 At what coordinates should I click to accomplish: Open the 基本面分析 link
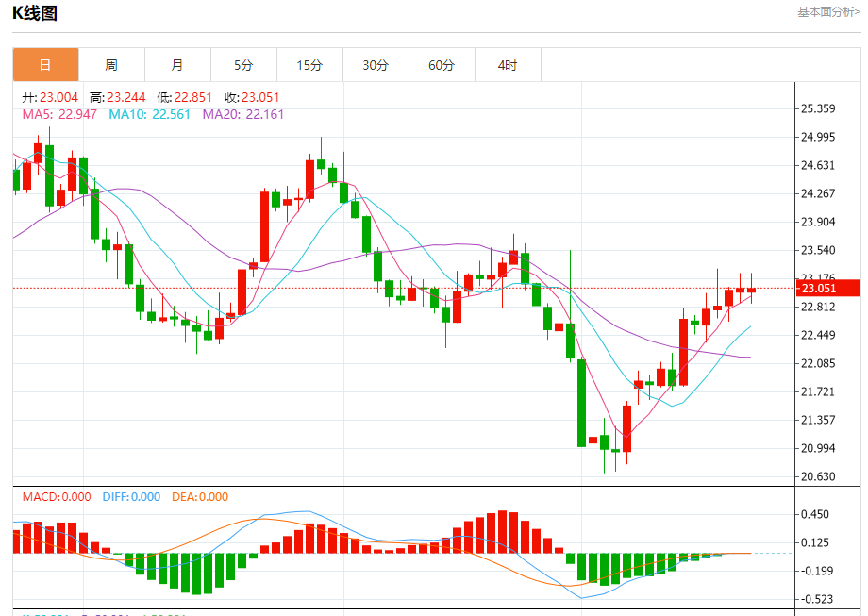coord(827,12)
